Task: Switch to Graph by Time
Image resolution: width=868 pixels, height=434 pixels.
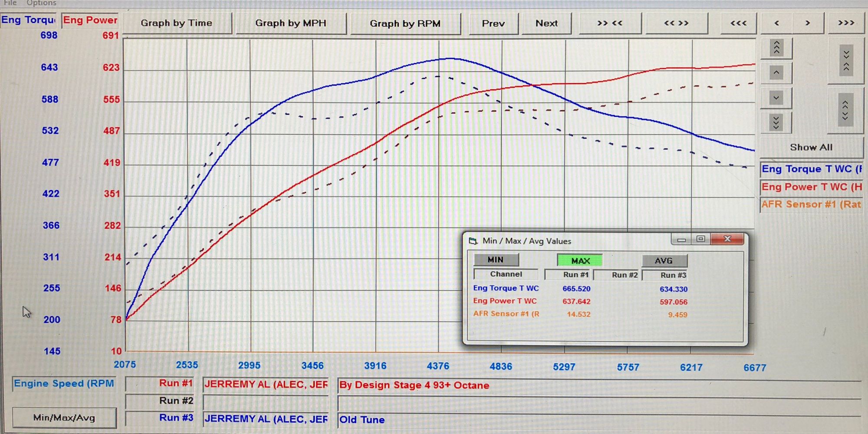Action: tap(177, 23)
